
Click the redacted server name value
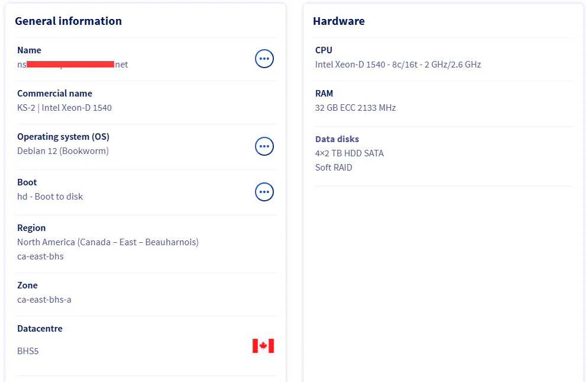coord(72,65)
